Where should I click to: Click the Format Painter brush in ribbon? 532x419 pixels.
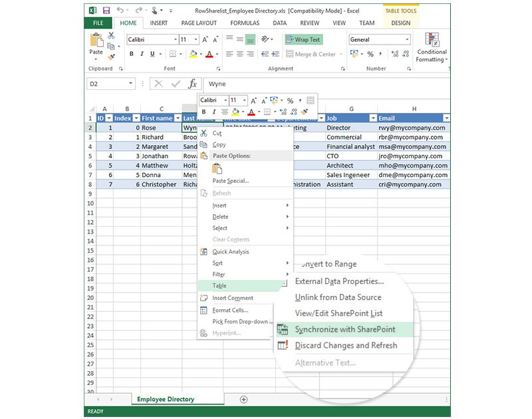[111, 57]
